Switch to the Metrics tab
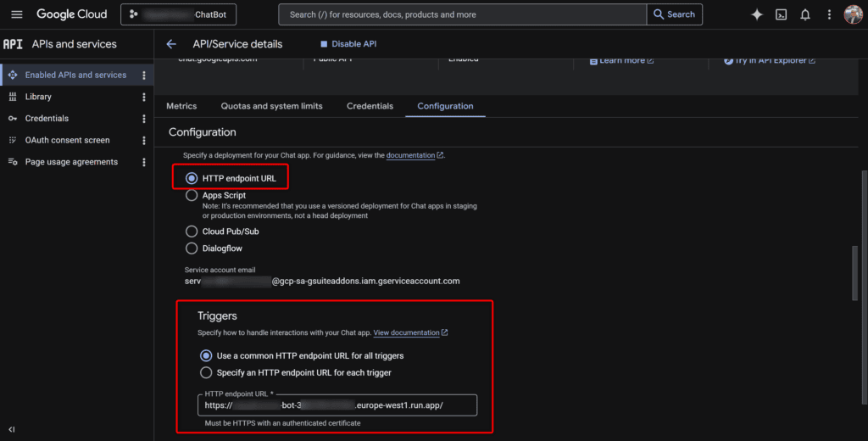868x441 pixels. 181,106
